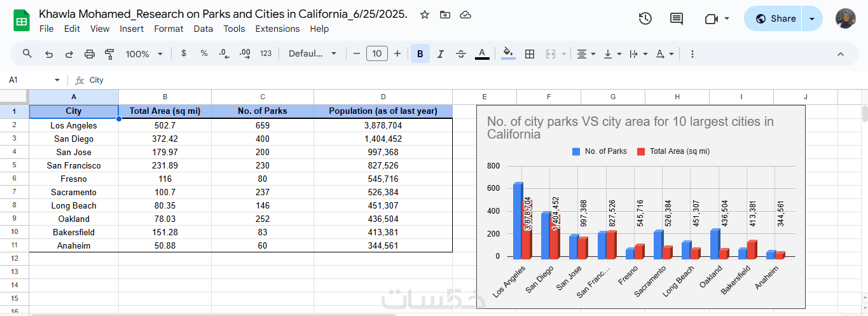This screenshot has width=868, height=316.
Task: Toggle strikethrough formatting button
Action: click(x=461, y=54)
